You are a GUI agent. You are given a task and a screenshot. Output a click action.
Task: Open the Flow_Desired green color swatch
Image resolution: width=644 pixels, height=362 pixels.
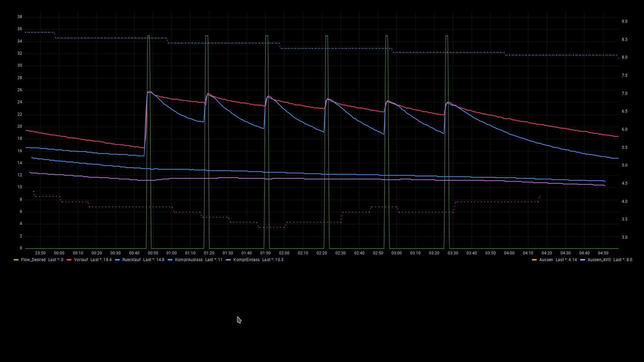point(16,260)
